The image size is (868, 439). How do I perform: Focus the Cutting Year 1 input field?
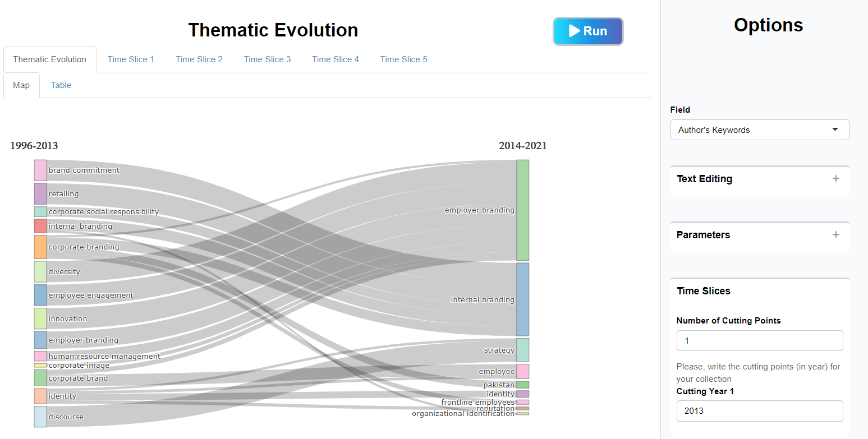point(760,411)
